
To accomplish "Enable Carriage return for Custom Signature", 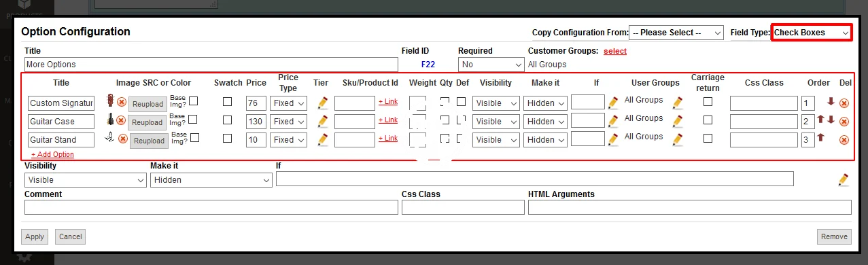I will pos(708,101).
